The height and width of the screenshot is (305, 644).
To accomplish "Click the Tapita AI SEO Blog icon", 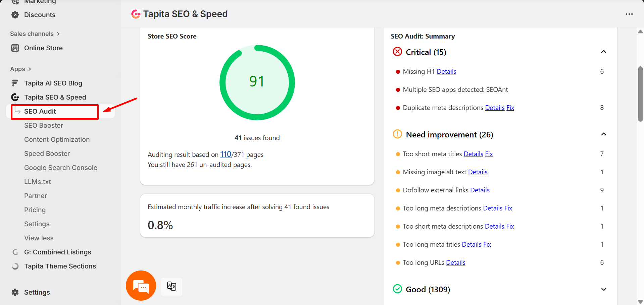I will [x=15, y=83].
